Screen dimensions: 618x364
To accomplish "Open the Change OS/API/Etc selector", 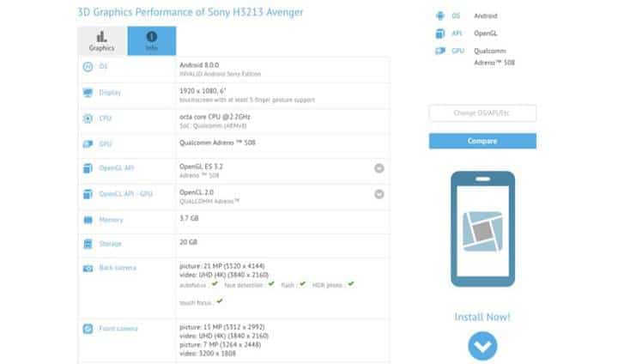I will [482, 113].
